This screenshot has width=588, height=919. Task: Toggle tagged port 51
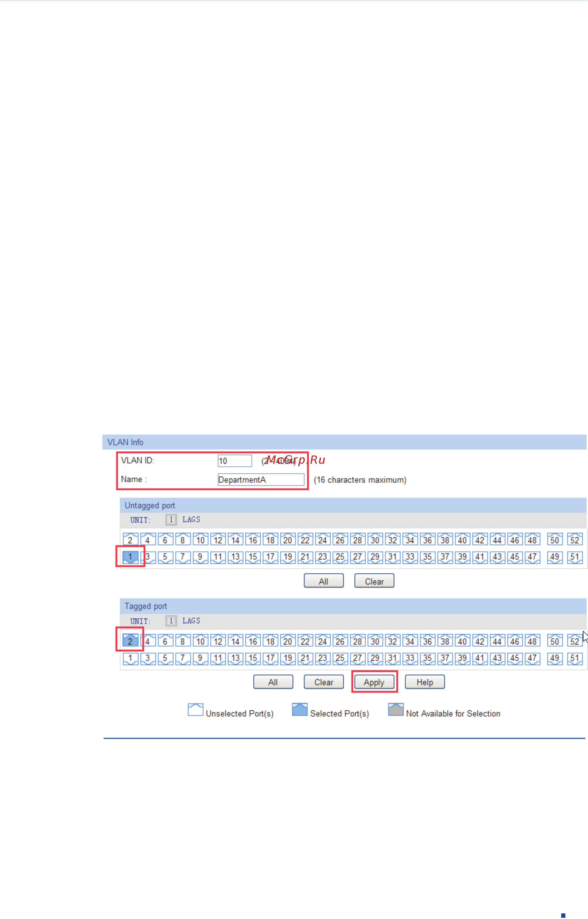[x=575, y=658]
